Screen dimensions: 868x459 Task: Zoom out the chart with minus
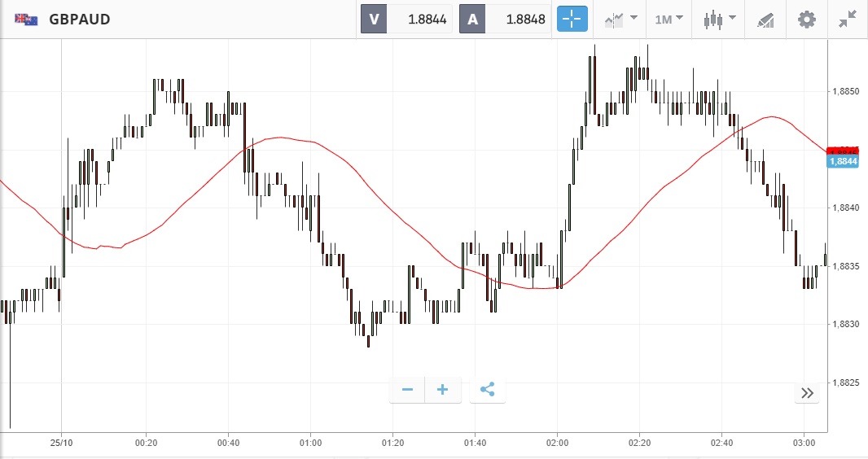(x=407, y=390)
